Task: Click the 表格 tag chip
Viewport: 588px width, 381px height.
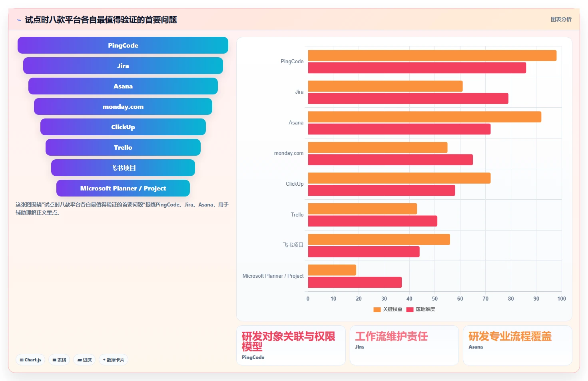Action: point(59,360)
